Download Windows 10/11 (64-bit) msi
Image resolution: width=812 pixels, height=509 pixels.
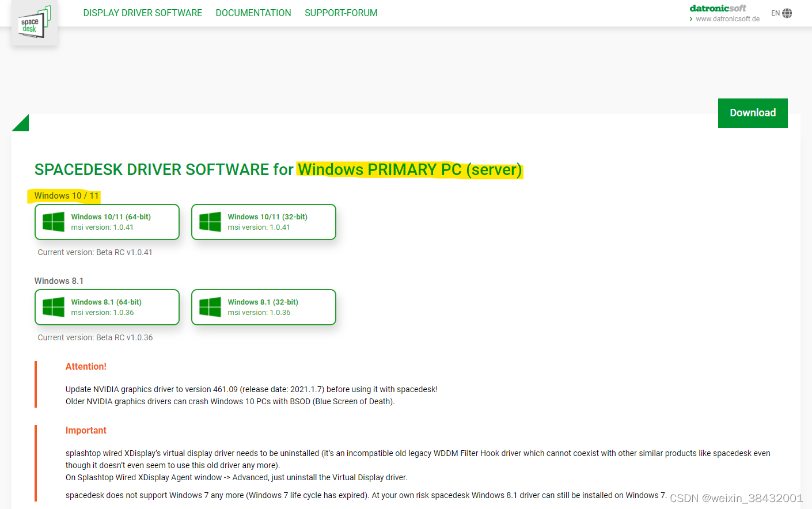coord(107,222)
